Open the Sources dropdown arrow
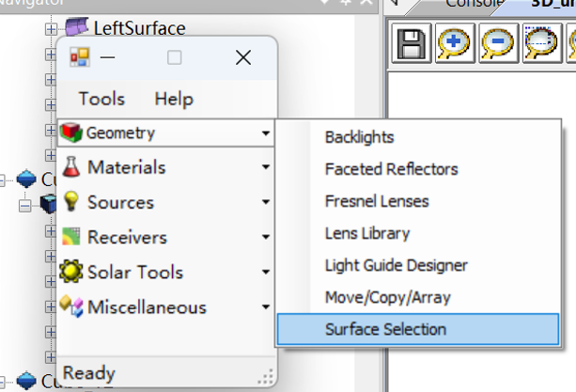The image size is (576, 392). click(267, 203)
